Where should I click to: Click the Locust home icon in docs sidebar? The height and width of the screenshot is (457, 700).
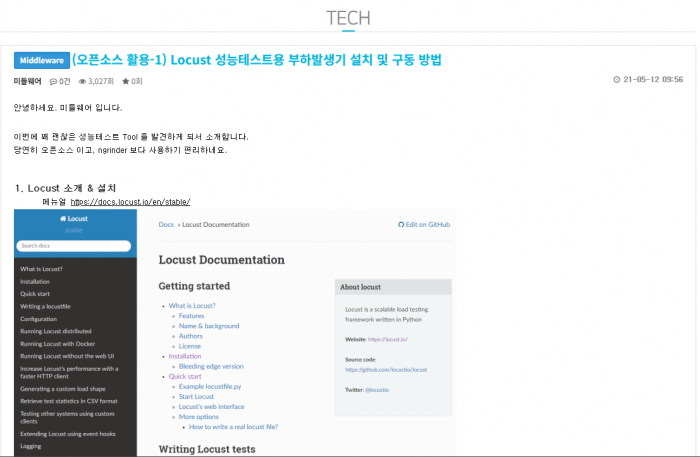coord(63,219)
